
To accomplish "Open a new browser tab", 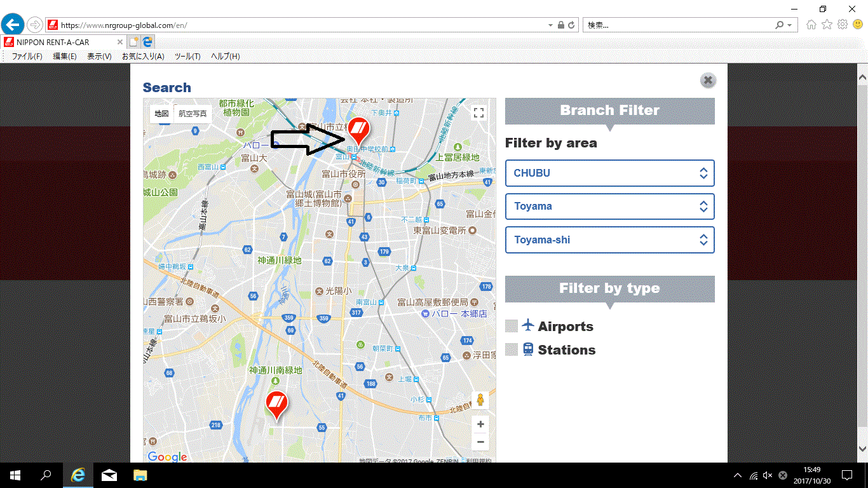I will tap(133, 42).
